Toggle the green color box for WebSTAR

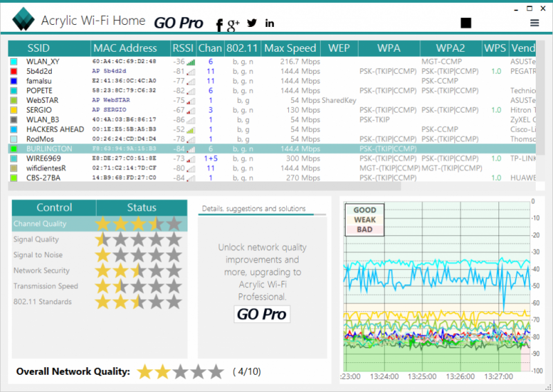click(x=14, y=100)
